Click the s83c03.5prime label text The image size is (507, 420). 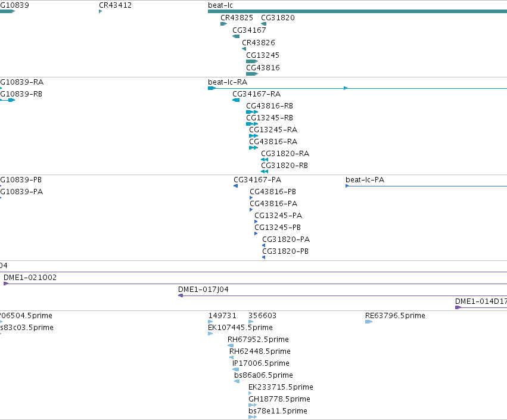click(27, 328)
